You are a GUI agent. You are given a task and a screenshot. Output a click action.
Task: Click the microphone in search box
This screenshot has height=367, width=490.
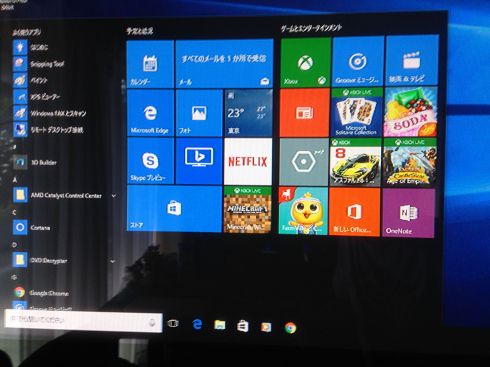pyautogui.click(x=152, y=323)
